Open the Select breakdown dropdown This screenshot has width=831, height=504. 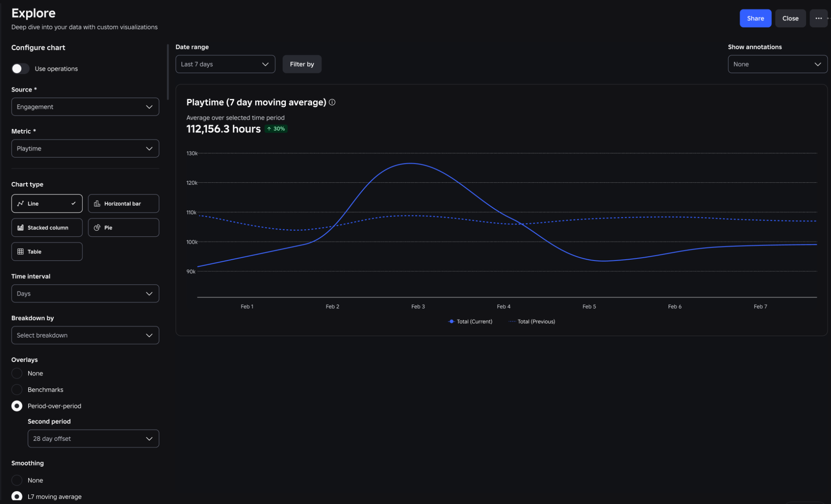point(85,335)
